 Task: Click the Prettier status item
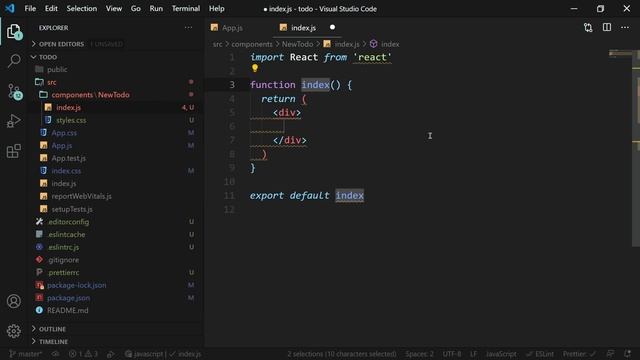579,354
